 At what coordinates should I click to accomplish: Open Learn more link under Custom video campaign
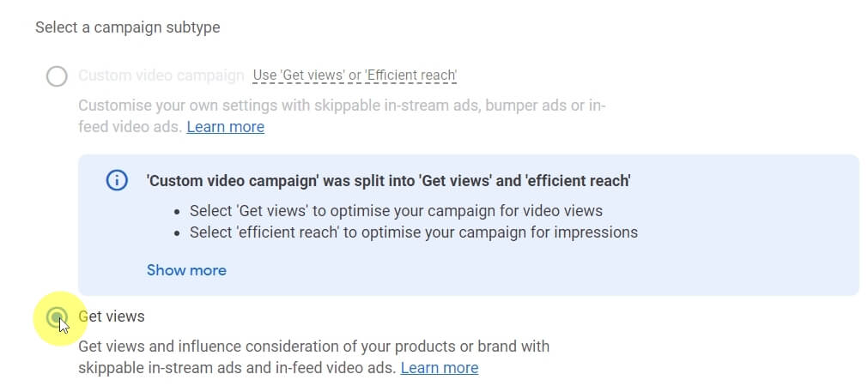pyautogui.click(x=225, y=127)
